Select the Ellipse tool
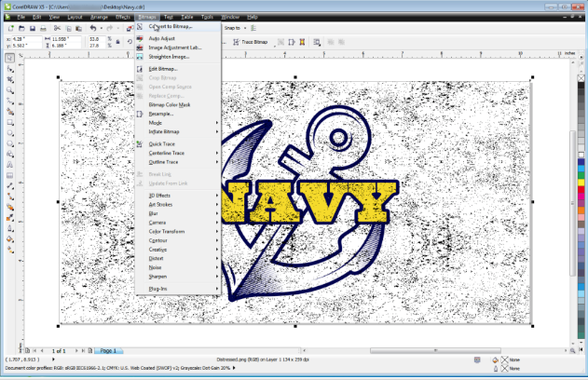This screenshot has height=380, width=588. point(10,133)
